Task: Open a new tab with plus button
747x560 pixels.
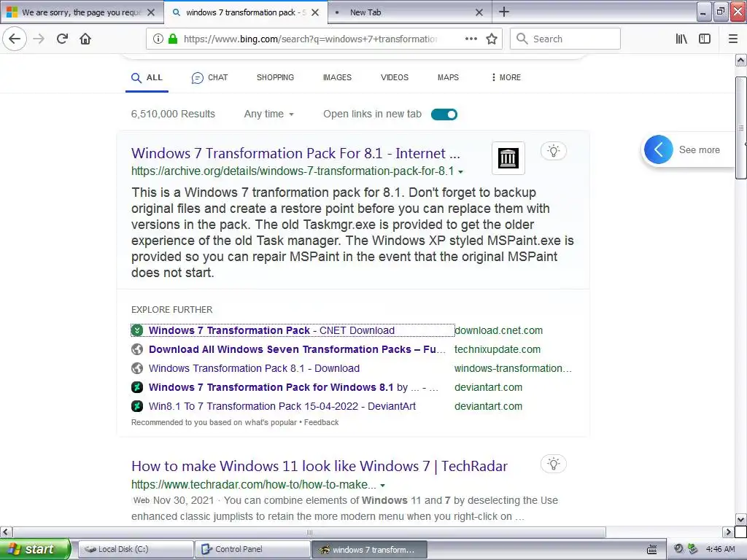Action: [503, 12]
